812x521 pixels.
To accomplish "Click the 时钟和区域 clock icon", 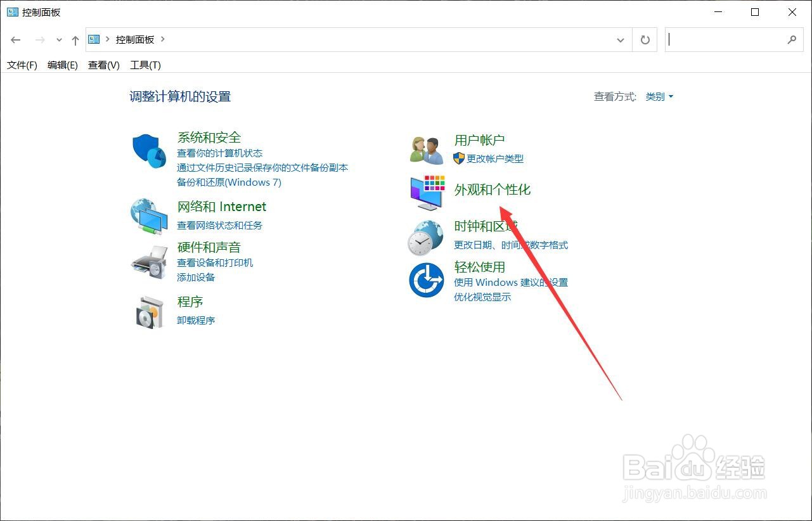I will tap(425, 237).
